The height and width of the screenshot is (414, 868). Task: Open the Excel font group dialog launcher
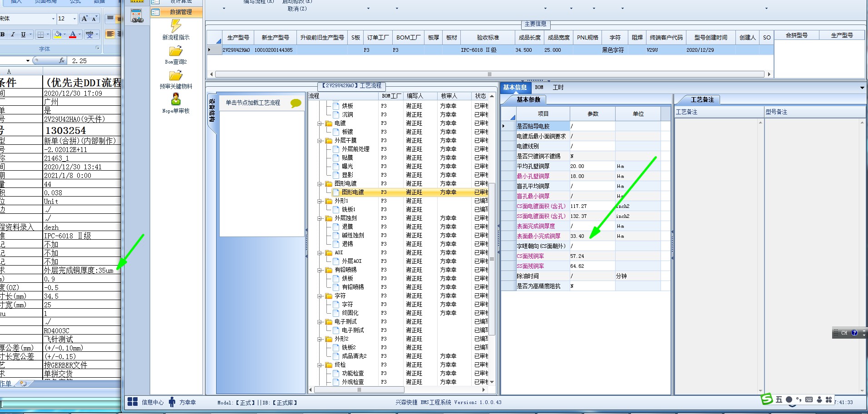pos(97,48)
